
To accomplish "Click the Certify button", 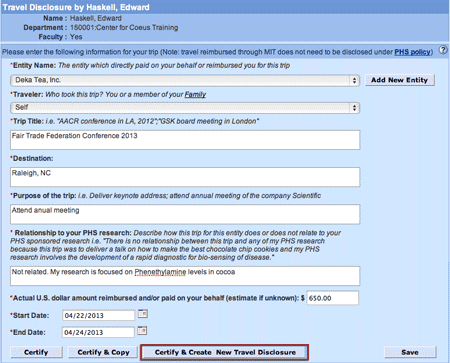I will pos(36,352).
